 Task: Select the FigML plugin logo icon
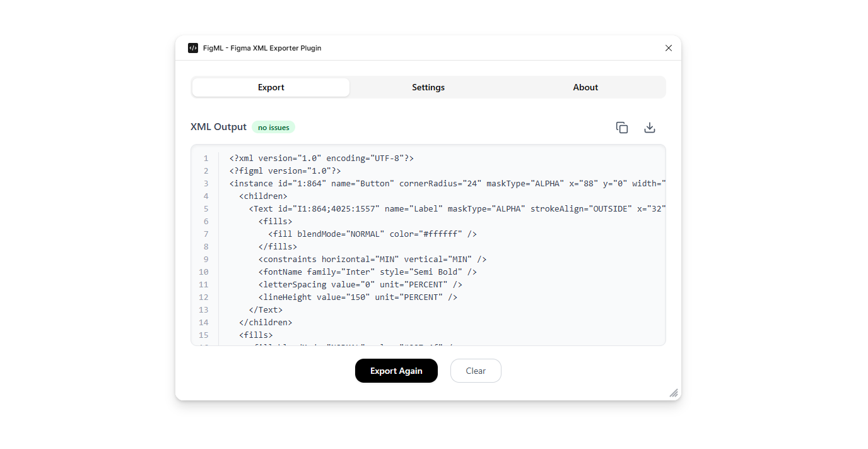click(192, 48)
